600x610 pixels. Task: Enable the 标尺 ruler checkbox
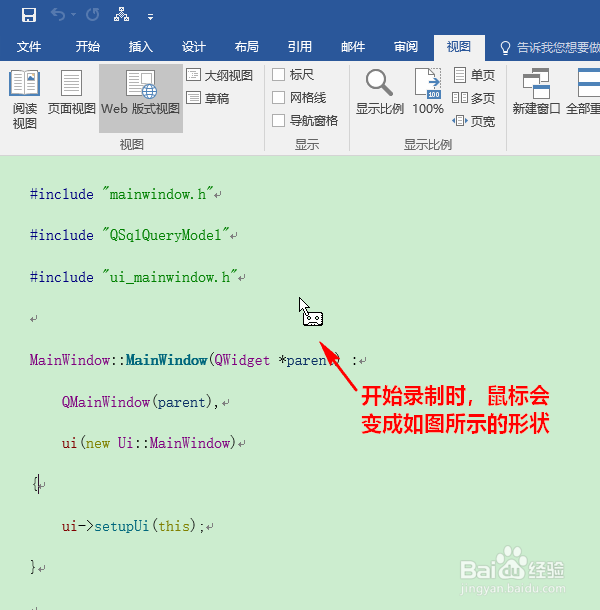(x=278, y=74)
